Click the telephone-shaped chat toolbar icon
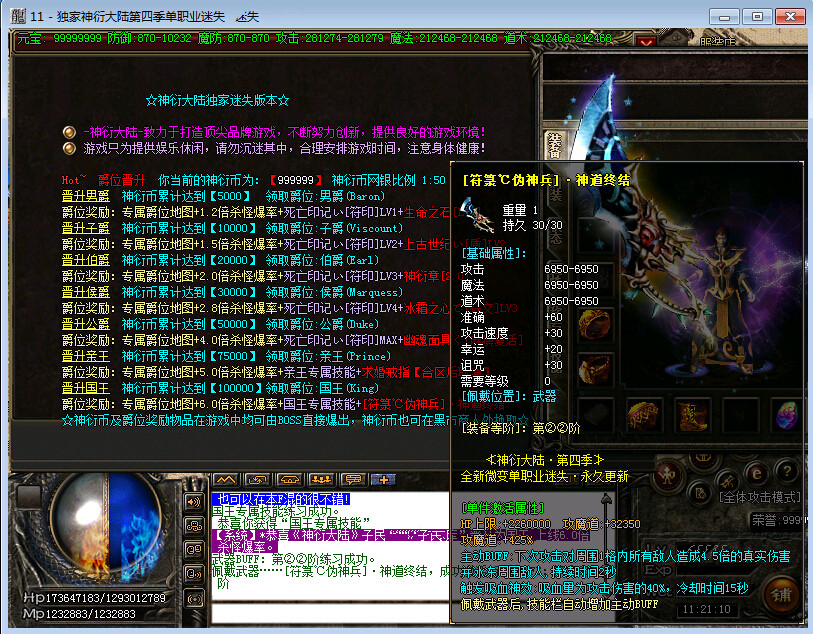Viewport: 813px width, 634px height. [289, 480]
